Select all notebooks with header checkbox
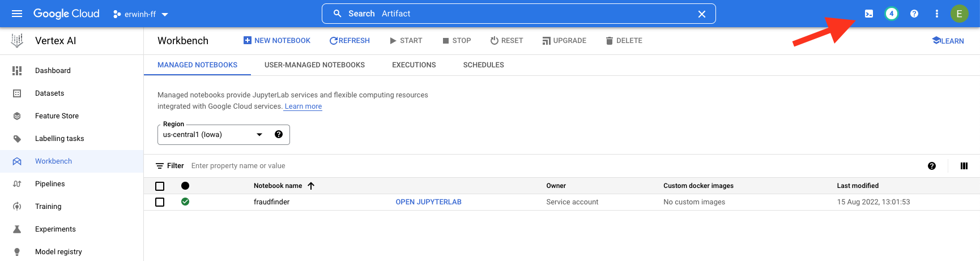 [x=160, y=186]
